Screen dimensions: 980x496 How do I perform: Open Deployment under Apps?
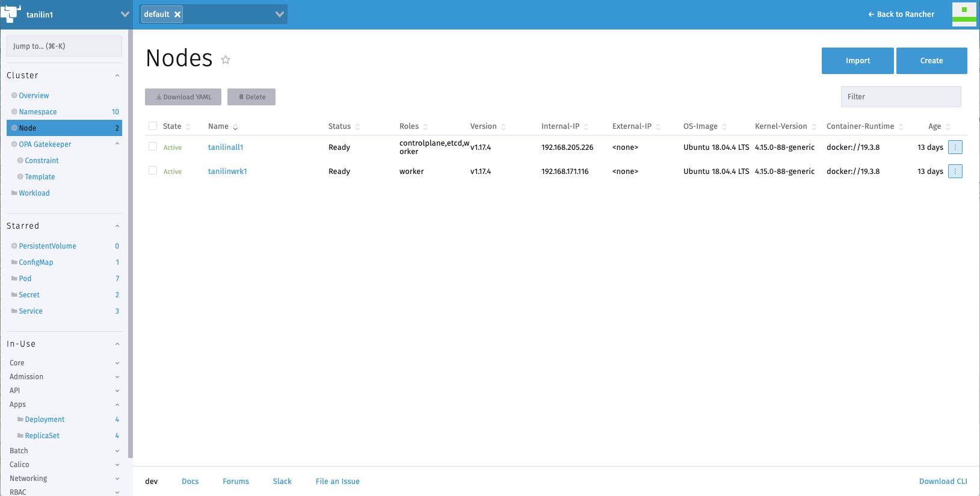[x=45, y=420]
